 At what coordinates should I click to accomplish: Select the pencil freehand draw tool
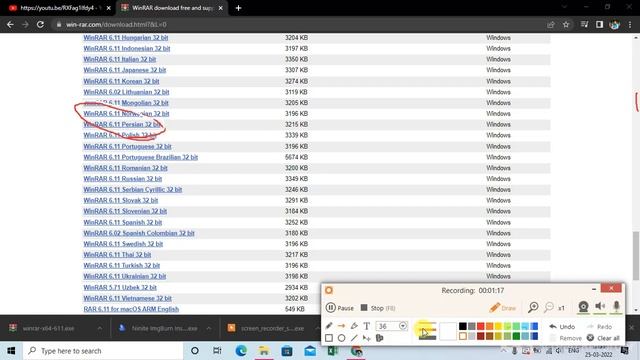[329, 326]
